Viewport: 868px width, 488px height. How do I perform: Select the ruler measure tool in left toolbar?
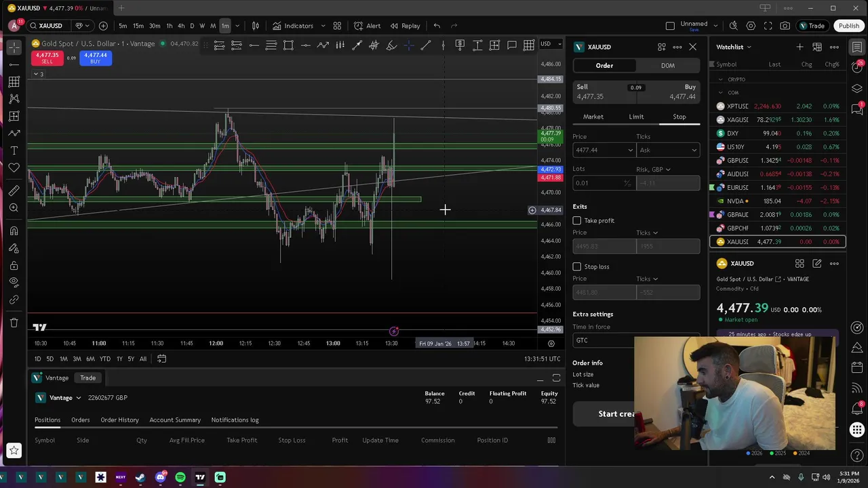pos(14,190)
